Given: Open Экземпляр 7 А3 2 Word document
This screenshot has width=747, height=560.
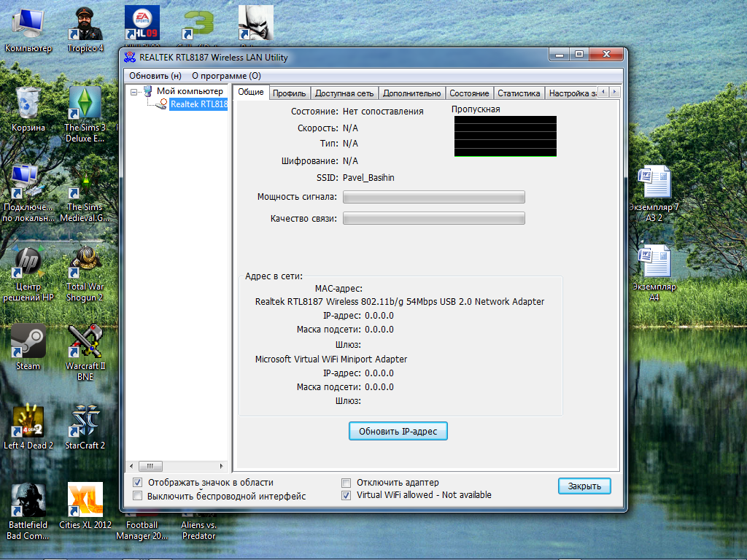Looking at the screenshot, I should [x=654, y=193].
